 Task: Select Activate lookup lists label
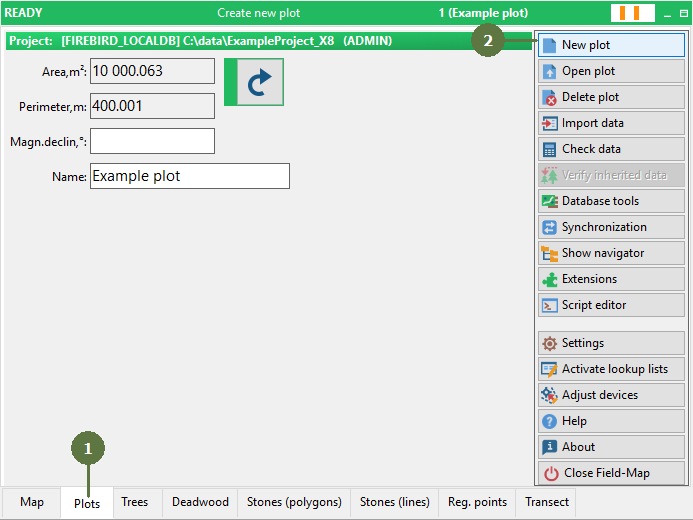coord(615,369)
